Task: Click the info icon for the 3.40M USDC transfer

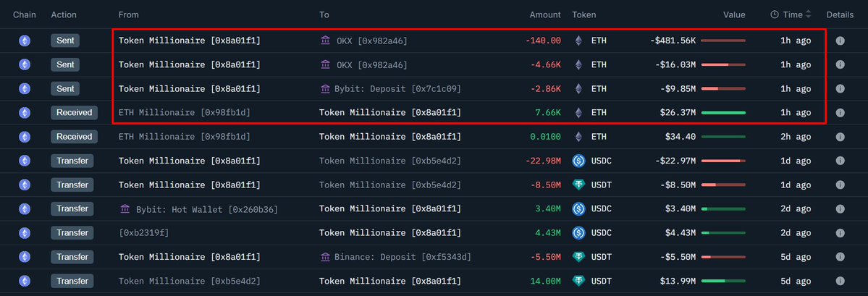Action: [840, 209]
